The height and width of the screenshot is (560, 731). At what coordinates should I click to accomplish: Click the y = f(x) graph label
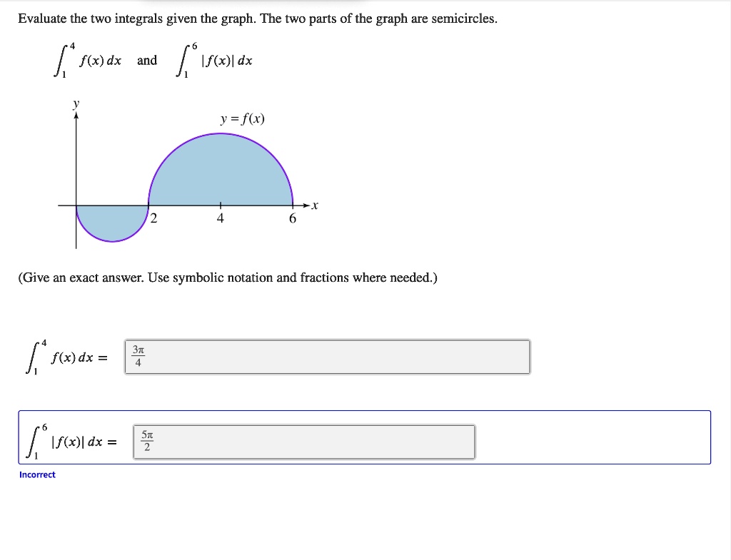(242, 118)
